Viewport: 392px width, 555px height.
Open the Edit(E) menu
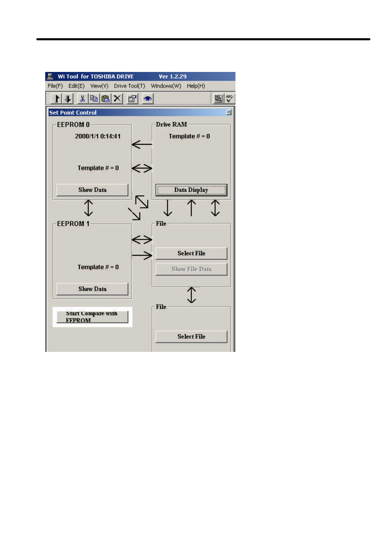coord(76,86)
